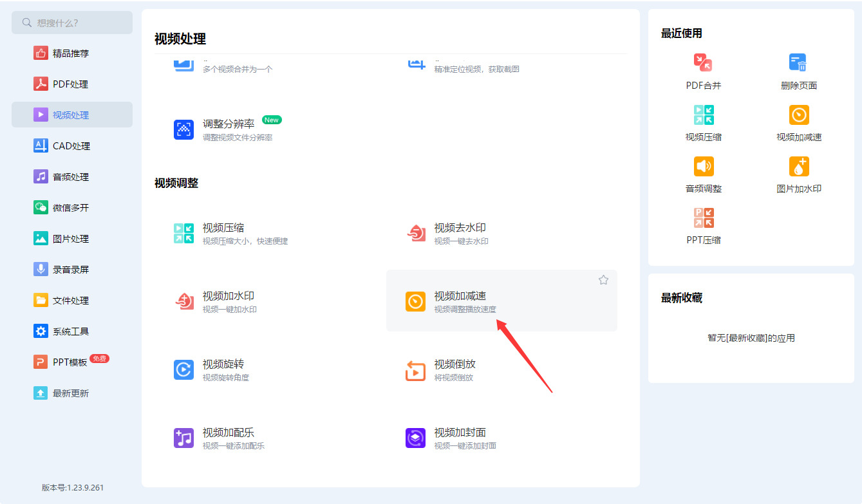Click the 视频调整 section heading
Viewport: 862px width, 504px height.
pyautogui.click(x=176, y=183)
